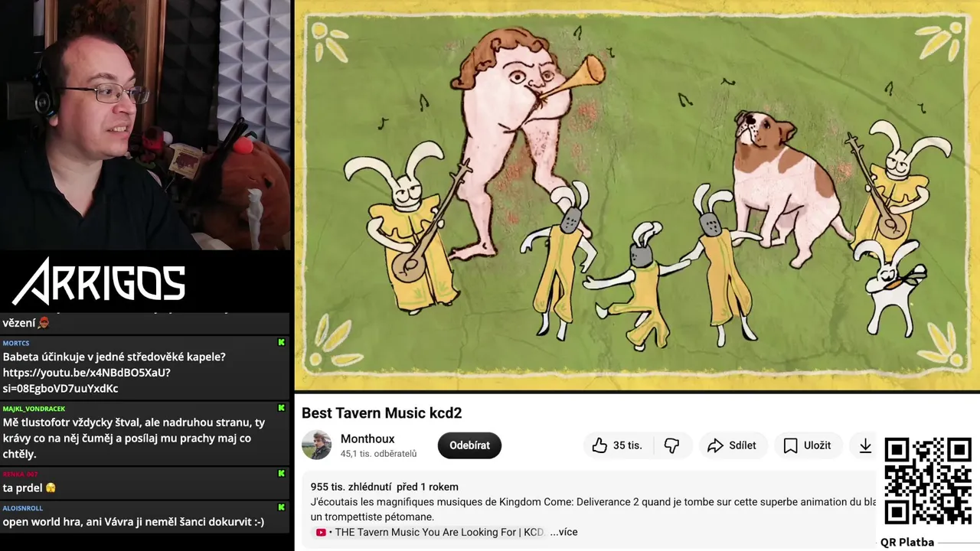Click the trumpet-playing figure in the video
The height and width of the screenshot is (551, 980).
(521, 142)
